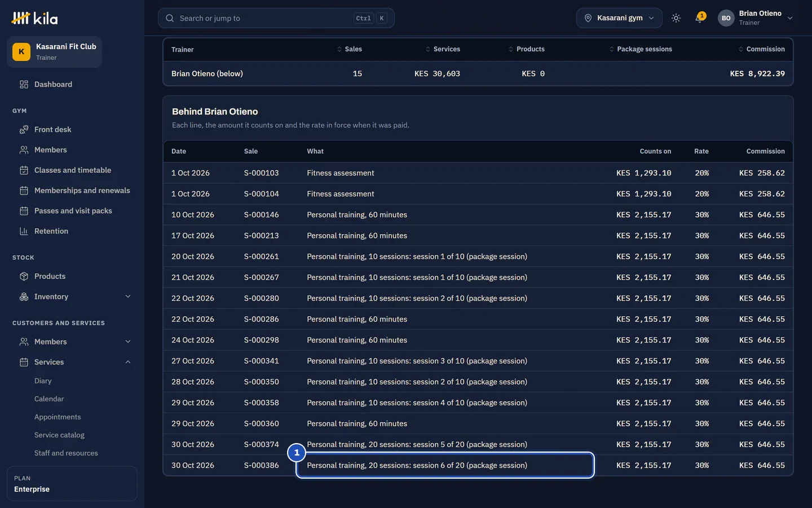This screenshot has width=812, height=508.
Task: Go to Appointments page
Action: [x=58, y=417]
